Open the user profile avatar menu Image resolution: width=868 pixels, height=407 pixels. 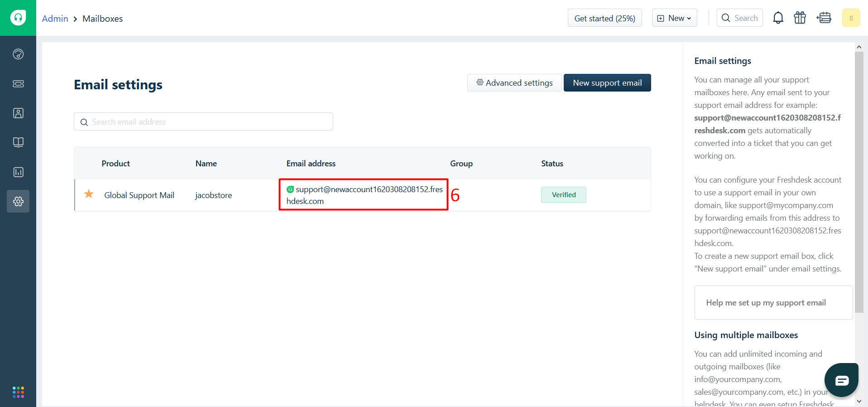point(851,18)
